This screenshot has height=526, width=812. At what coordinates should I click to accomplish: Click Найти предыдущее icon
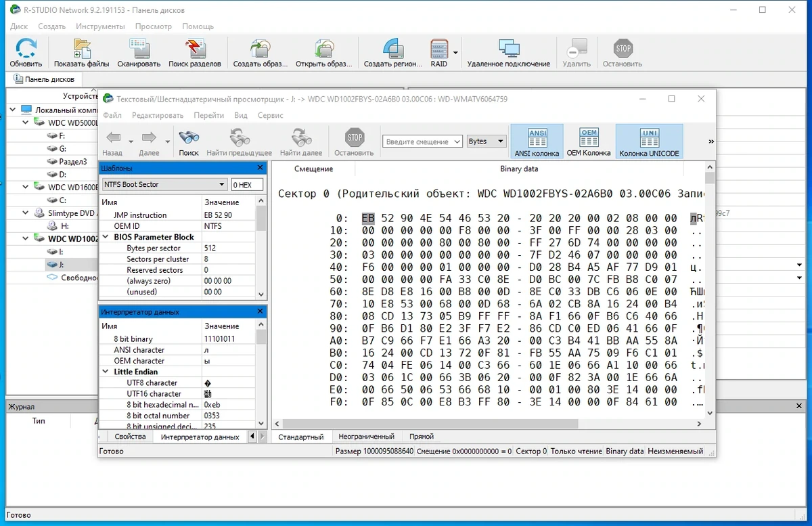click(x=240, y=142)
